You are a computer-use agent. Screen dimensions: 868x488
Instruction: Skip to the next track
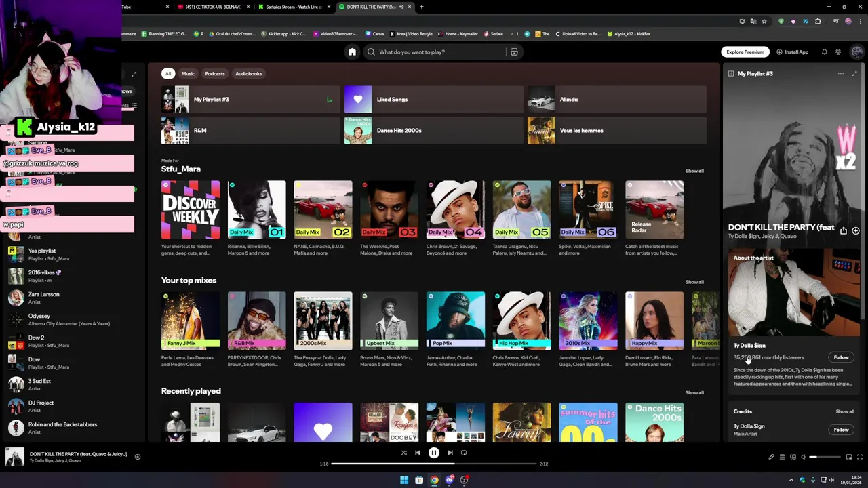(x=450, y=453)
